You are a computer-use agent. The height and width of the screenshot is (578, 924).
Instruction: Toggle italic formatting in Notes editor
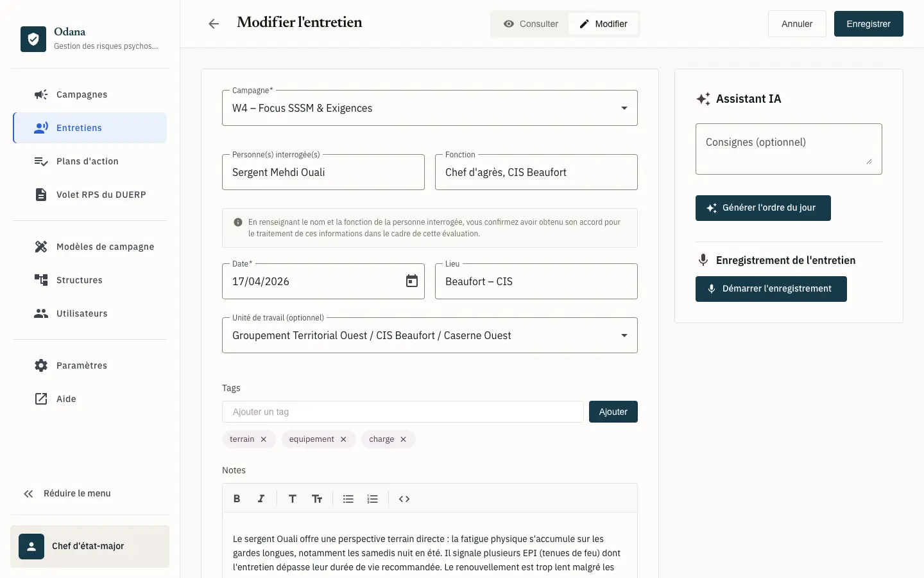tap(261, 499)
